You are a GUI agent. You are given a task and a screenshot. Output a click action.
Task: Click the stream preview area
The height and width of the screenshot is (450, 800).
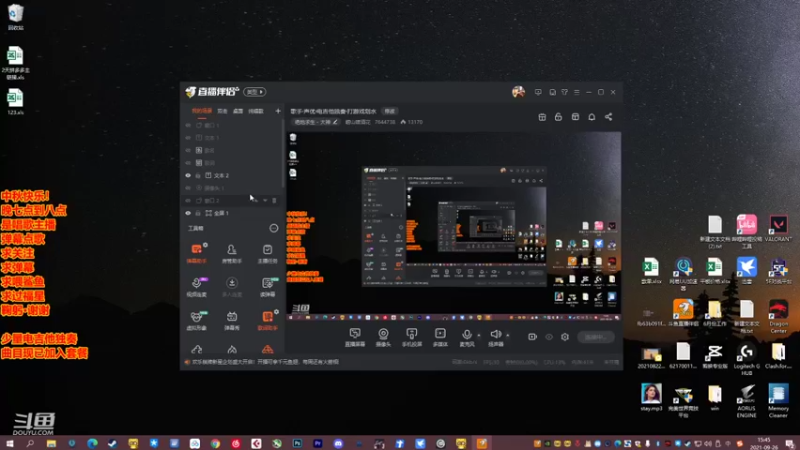(x=454, y=227)
